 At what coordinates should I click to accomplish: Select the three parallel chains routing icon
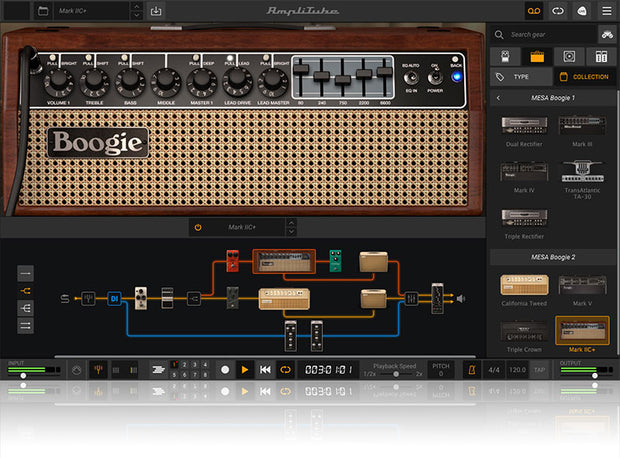pyautogui.click(x=25, y=326)
